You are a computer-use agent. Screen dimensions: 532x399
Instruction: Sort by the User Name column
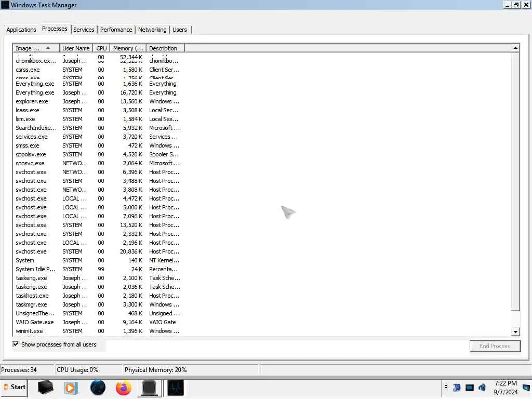point(76,48)
